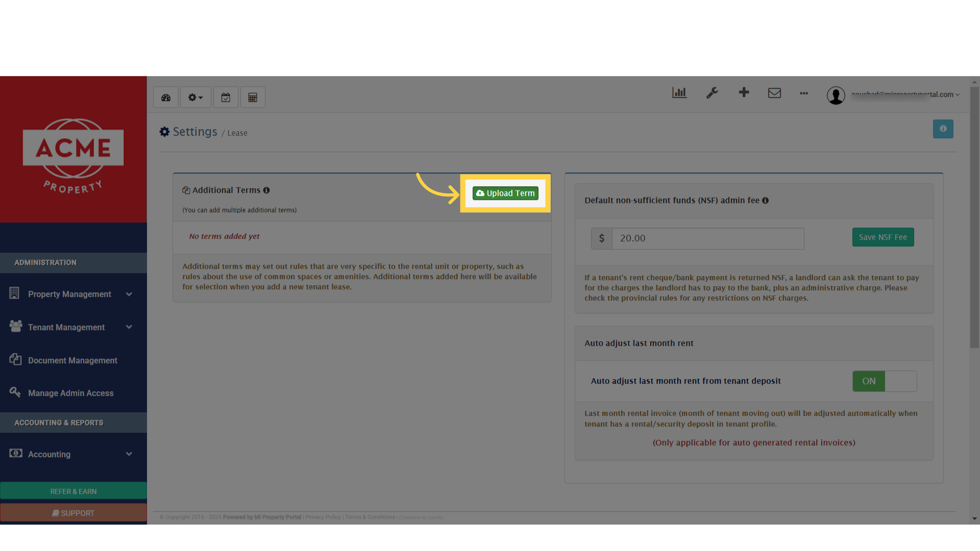Click the ACME Property logo
This screenshot has width=980, height=551.
tap(73, 156)
